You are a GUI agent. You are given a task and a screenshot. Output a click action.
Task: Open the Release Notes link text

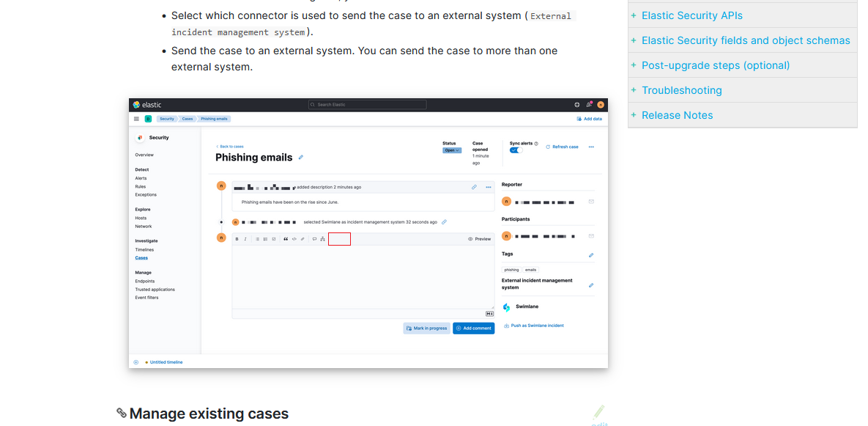(x=677, y=115)
